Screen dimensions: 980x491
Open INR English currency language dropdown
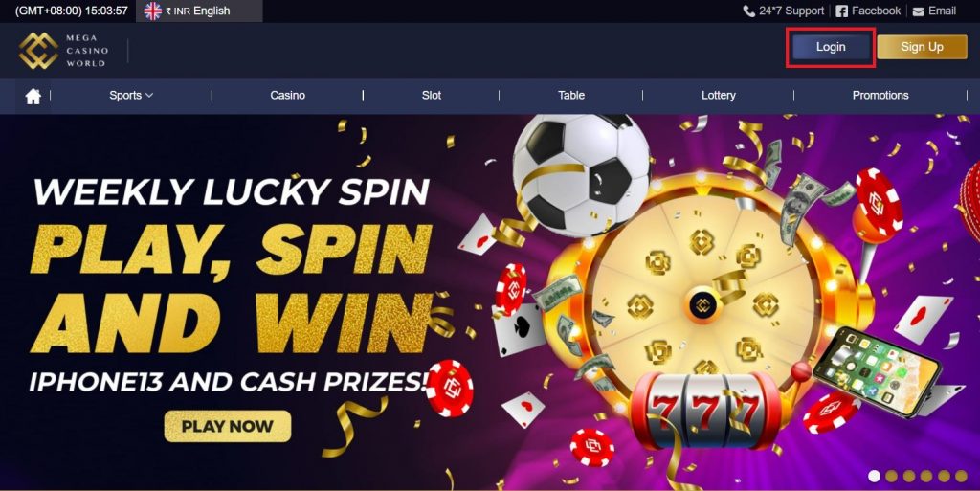[199, 11]
